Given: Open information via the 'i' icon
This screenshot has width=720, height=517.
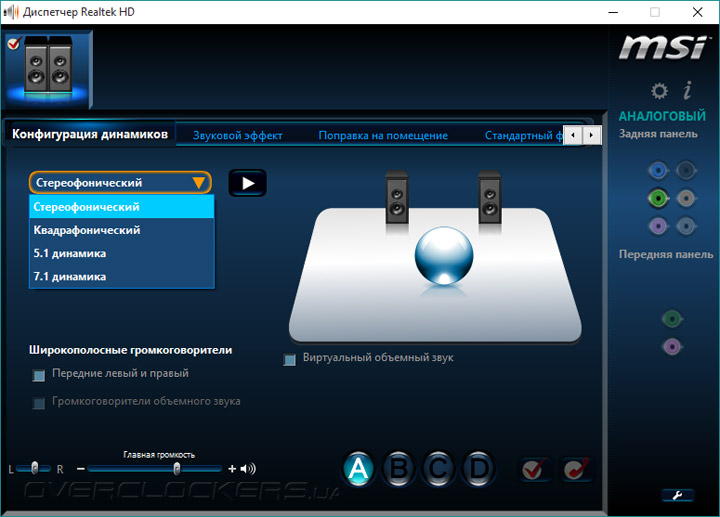Looking at the screenshot, I should click(687, 90).
